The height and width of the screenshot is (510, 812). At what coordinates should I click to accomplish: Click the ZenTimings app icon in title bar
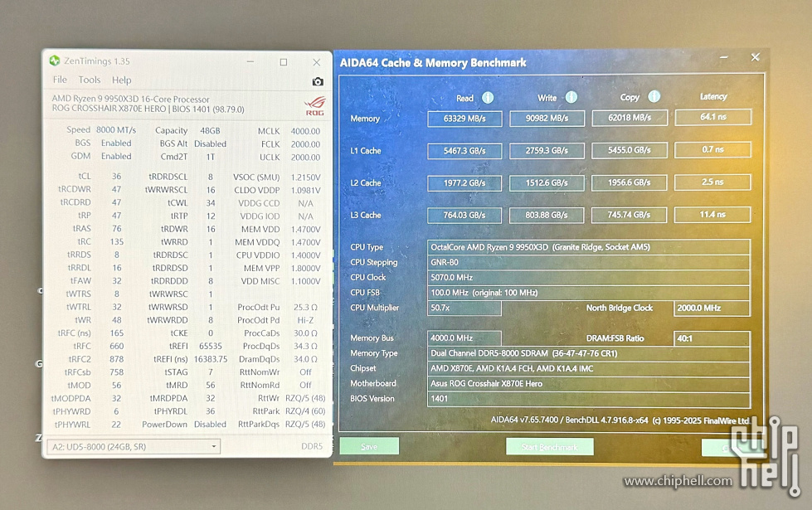[x=55, y=61]
